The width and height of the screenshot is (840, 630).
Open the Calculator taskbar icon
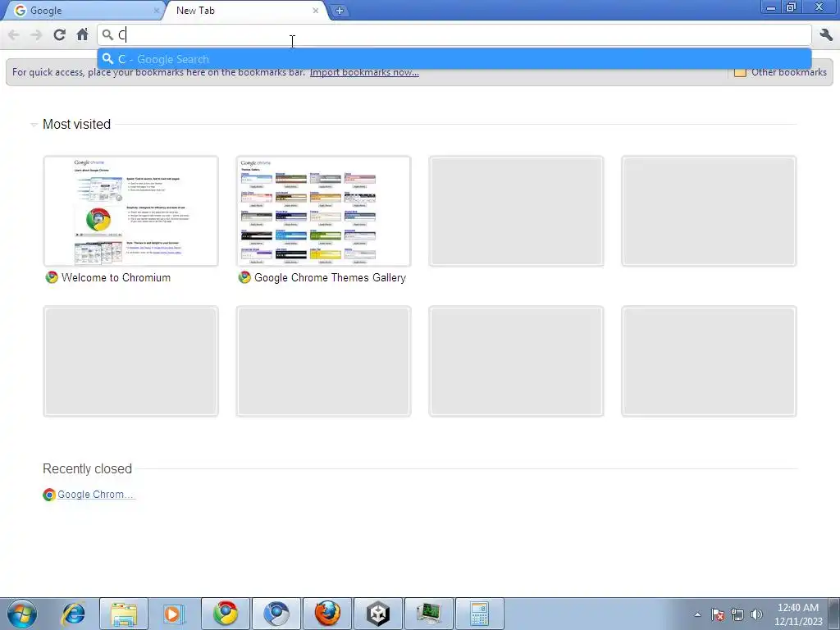pos(479,614)
